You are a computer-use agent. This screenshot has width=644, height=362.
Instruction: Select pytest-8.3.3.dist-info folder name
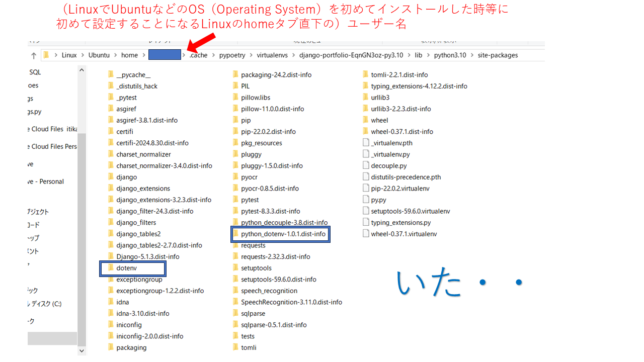271,211
